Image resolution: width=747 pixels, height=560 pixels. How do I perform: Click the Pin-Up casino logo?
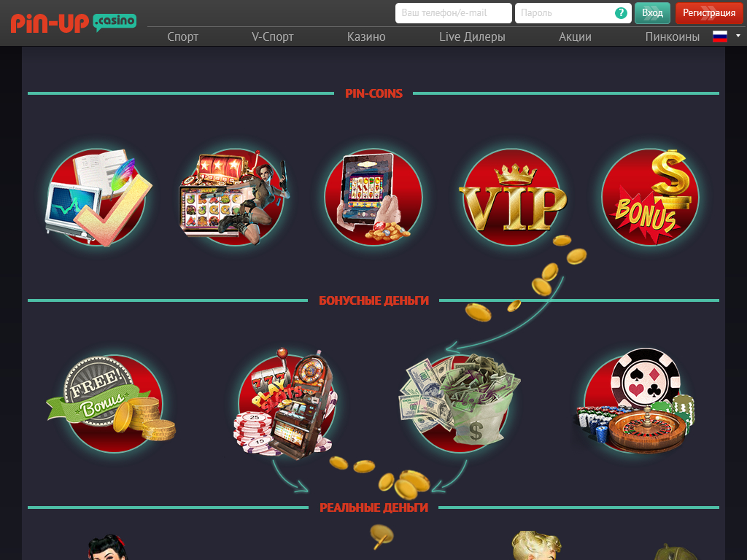(74, 23)
